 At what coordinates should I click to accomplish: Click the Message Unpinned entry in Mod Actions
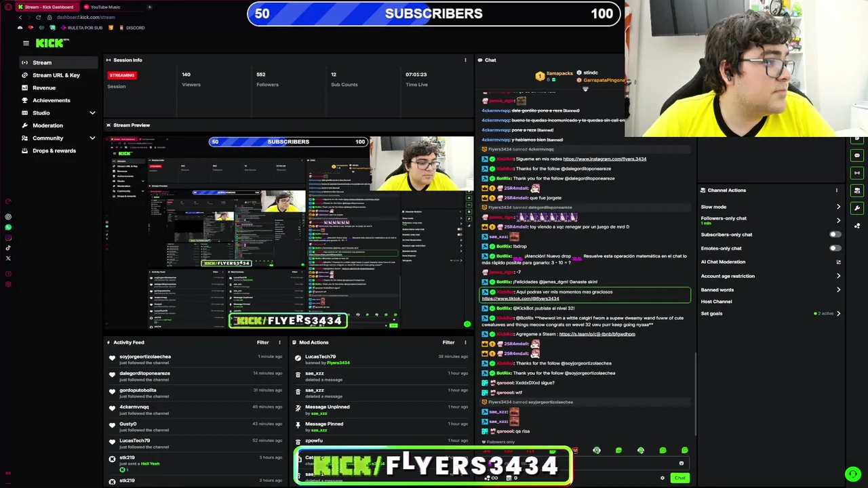pos(382,410)
